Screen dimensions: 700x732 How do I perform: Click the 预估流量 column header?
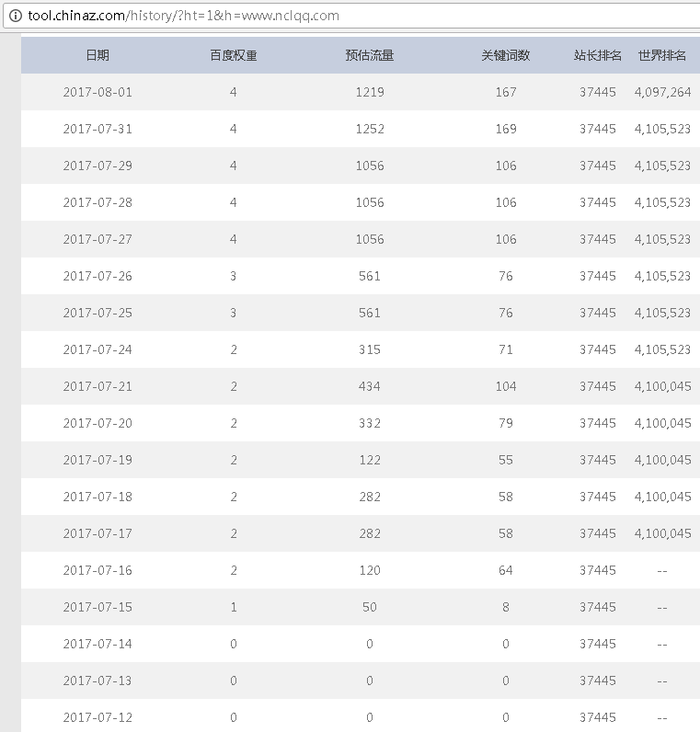click(x=370, y=55)
